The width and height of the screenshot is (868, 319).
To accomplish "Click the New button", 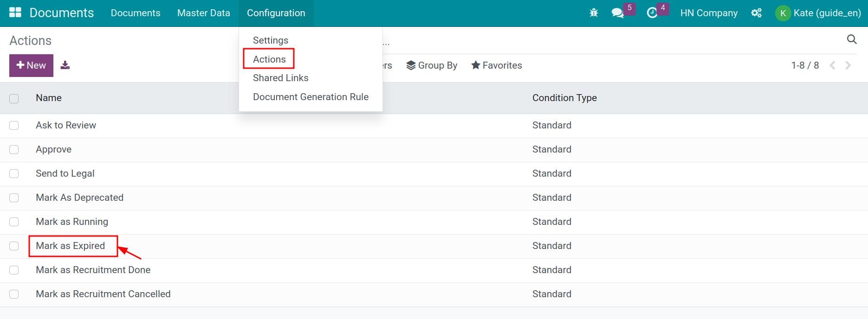I will (x=31, y=65).
